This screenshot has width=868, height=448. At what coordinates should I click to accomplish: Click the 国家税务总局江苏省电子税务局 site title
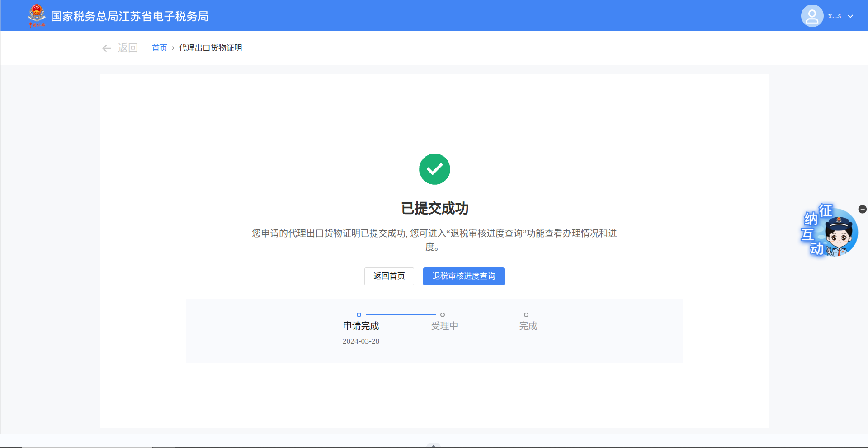point(130,16)
